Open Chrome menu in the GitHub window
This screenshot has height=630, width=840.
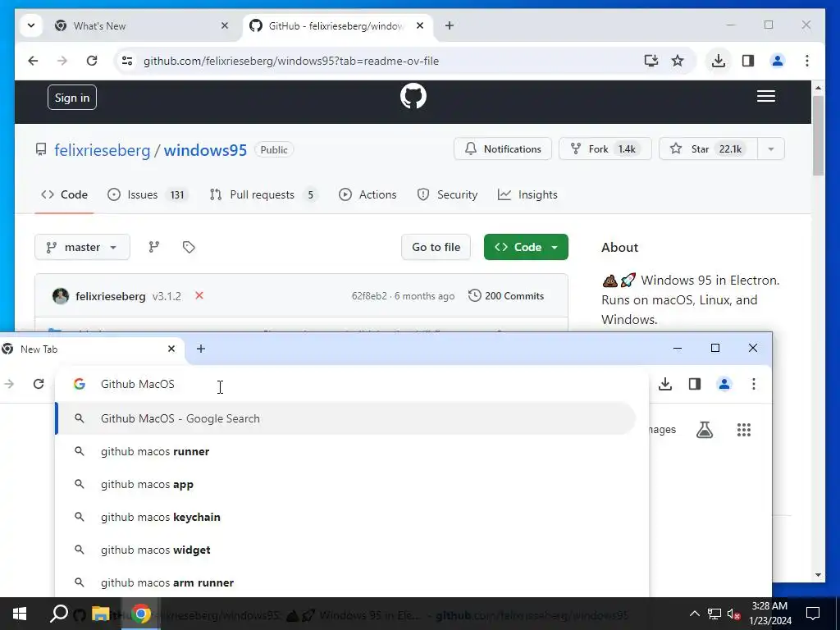click(807, 61)
